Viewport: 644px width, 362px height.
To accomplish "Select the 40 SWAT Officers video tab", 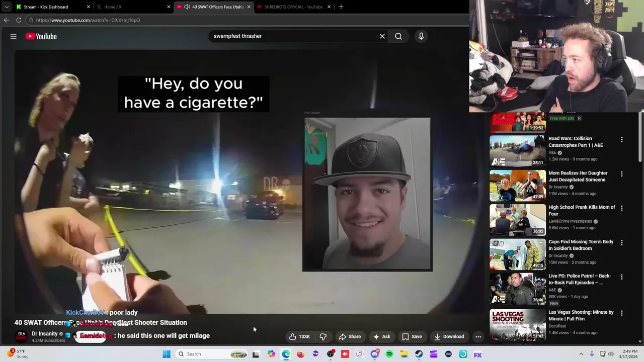I will coord(213,7).
